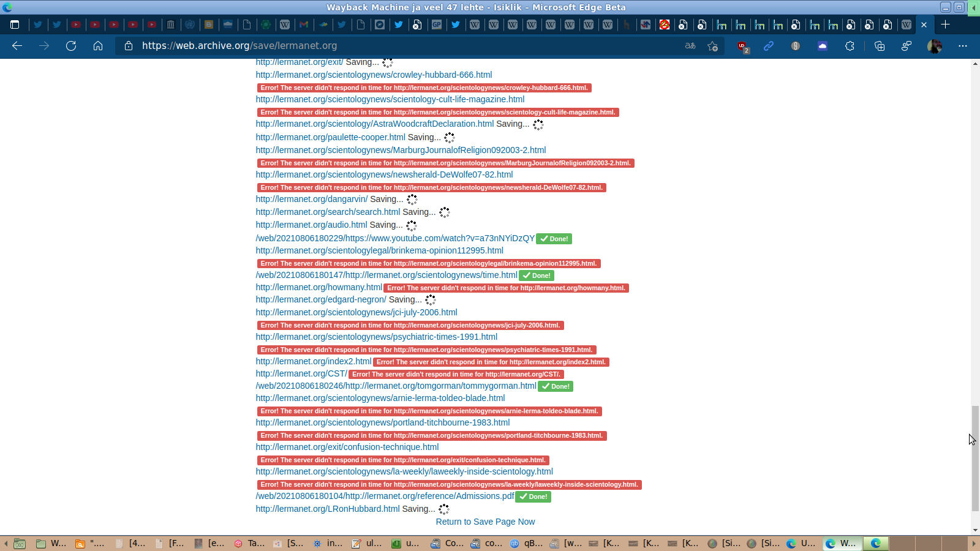View site information lock icon
The height and width of the screenshot is (551, 980).
(129, 46)
